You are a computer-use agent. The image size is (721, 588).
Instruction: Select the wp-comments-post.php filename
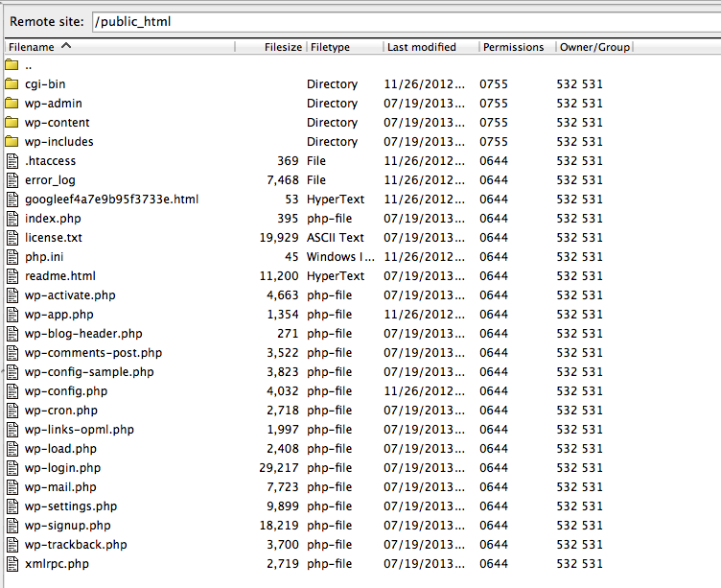point(93,353)
